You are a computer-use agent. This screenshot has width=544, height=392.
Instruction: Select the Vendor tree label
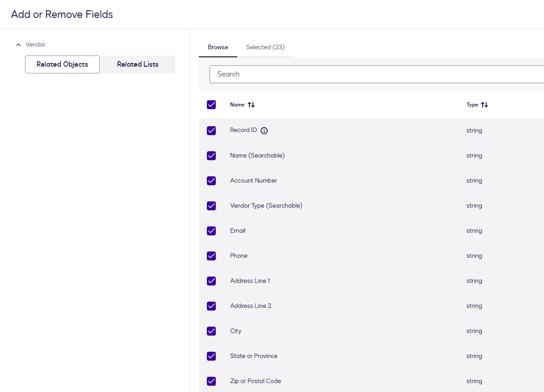(x=35, y=45)
